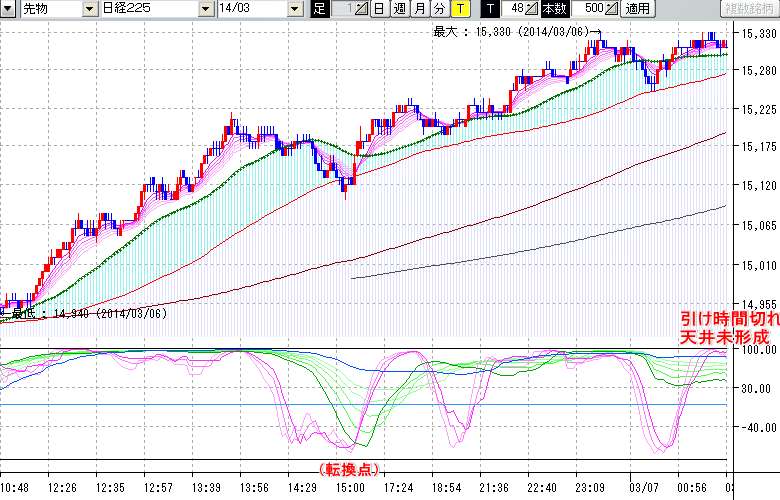Viewport: 780px width, 500px height.
Task: Click the 複数銘柄 button
Action: coord(745,9)
